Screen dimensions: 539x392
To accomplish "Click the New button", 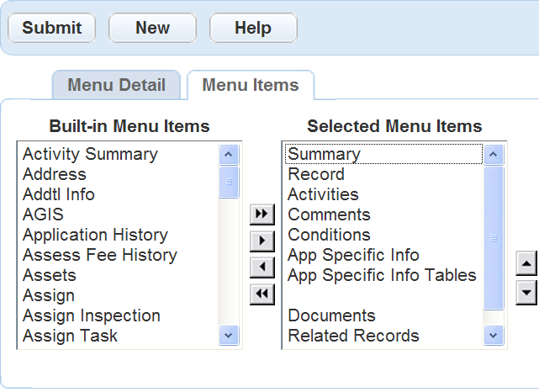I will point(152,28).
